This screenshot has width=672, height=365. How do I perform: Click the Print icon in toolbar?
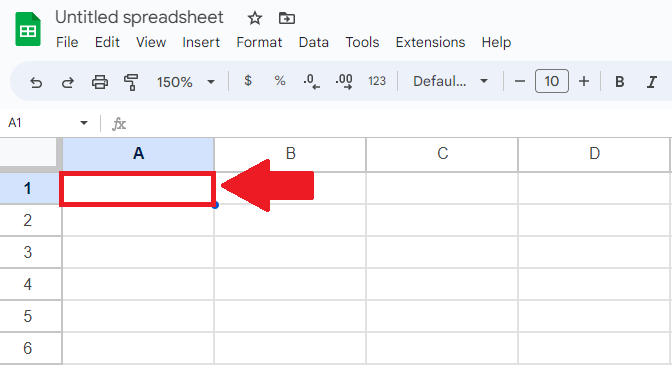coord(100,82)
